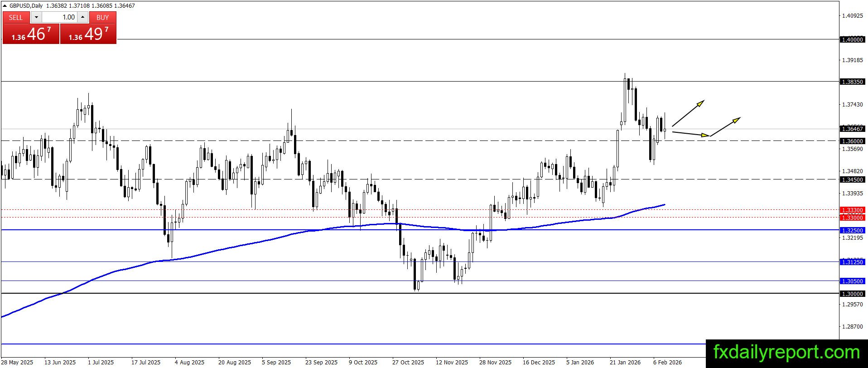Click the blue 1.31250 level label
Image resolution: width=868 pixels, height=368 pixels.
[x=852, y=262]
